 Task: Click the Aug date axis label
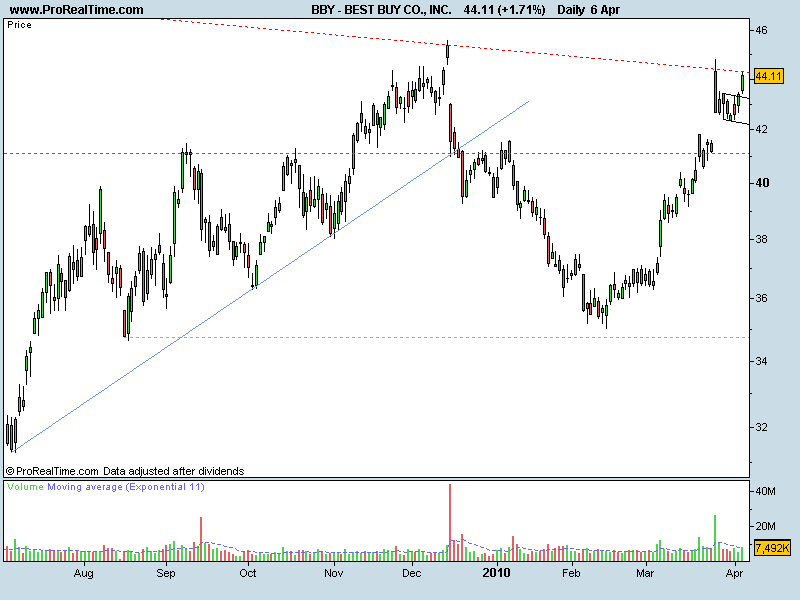point(84,573)
